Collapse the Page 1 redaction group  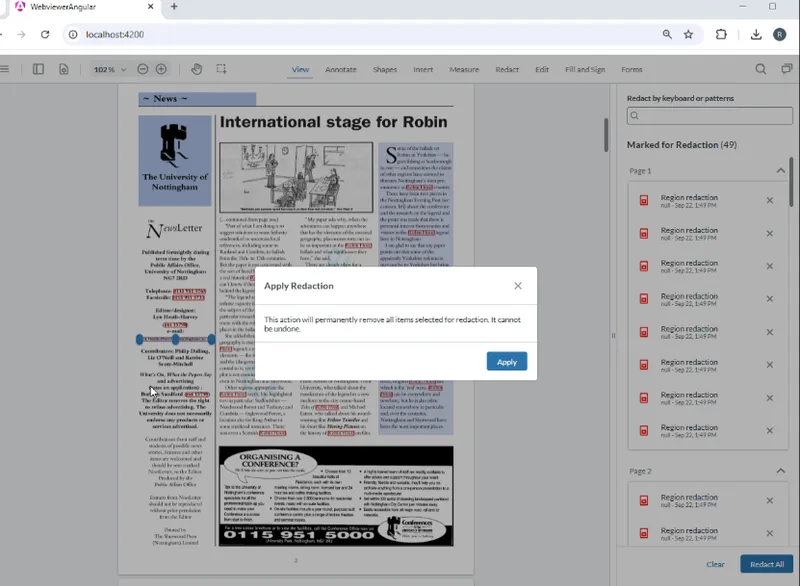coord(781,171)
